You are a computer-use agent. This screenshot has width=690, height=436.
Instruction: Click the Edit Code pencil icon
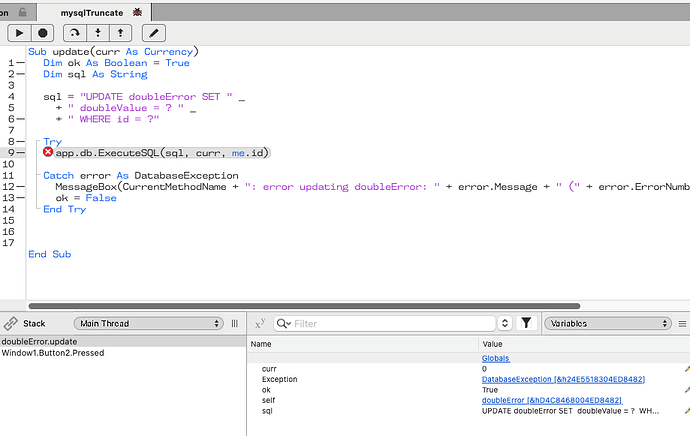(x=154, y=33)
